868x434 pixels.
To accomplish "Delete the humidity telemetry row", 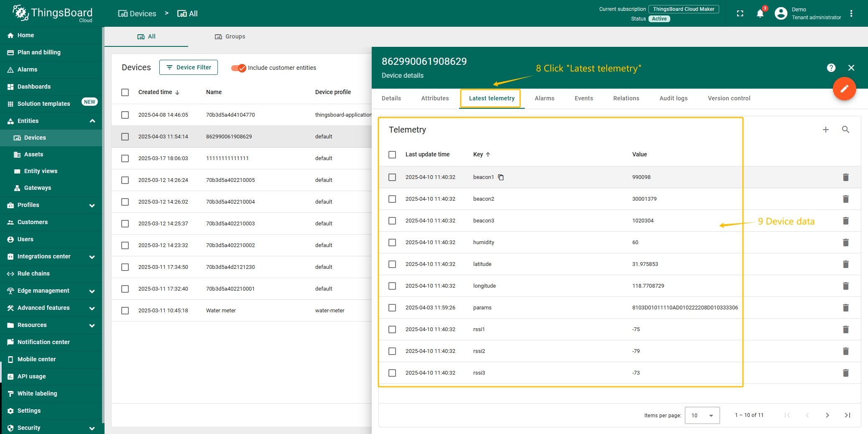I will coord(845,243).
